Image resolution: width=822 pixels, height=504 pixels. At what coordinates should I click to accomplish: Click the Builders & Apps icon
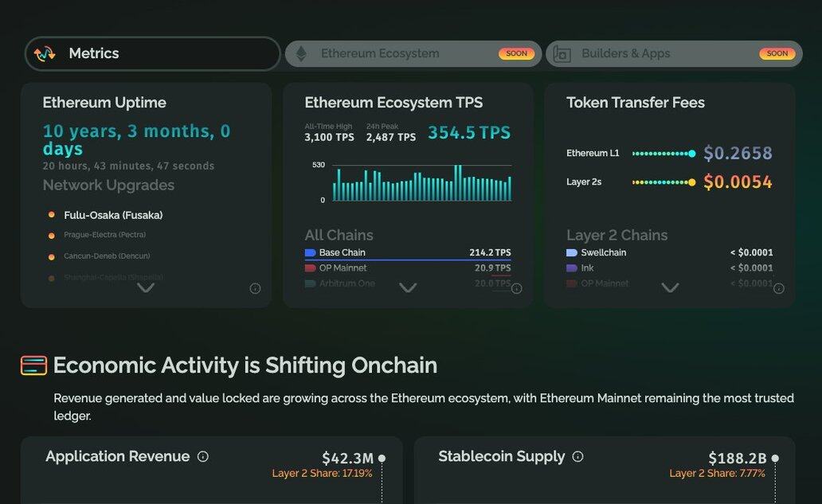pos(562,54)
